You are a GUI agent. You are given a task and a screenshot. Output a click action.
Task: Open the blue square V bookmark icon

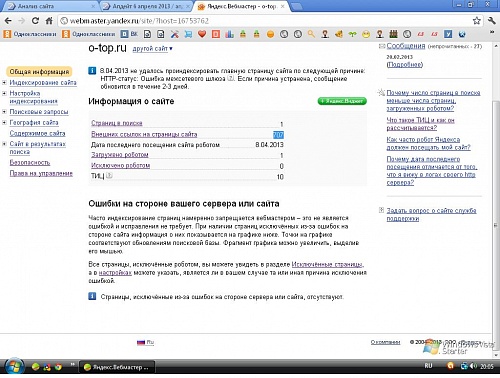tap(448, 34)
